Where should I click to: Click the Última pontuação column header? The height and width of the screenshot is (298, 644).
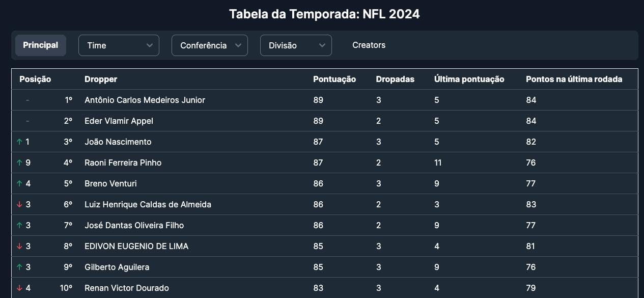tap(469, 79)
